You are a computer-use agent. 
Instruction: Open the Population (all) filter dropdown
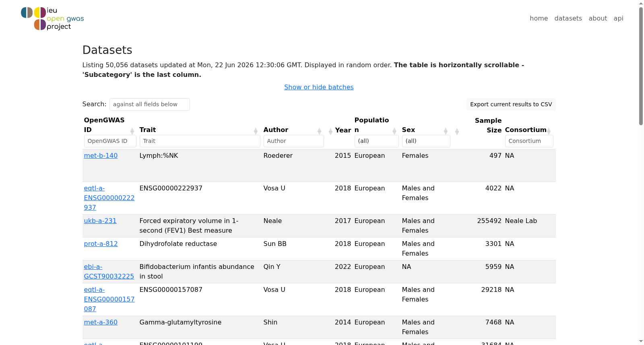pyautogui.click(x=376, y=141)
